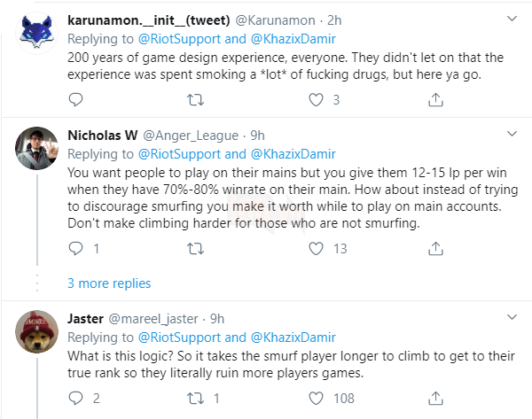View Jaster's doge avatar profile picture
Image resolution: width=532 pixels, height=419 pixels.
39,334
